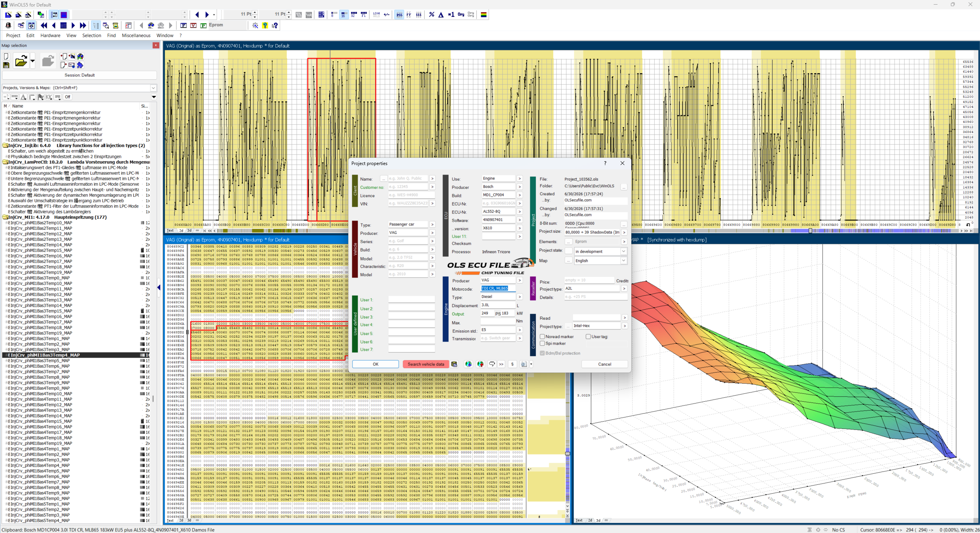Screen dimensions: 980x533
Task: Collapse the InjCrv_MI1 Haupteinspritzung folder
Action: (5, 217)
